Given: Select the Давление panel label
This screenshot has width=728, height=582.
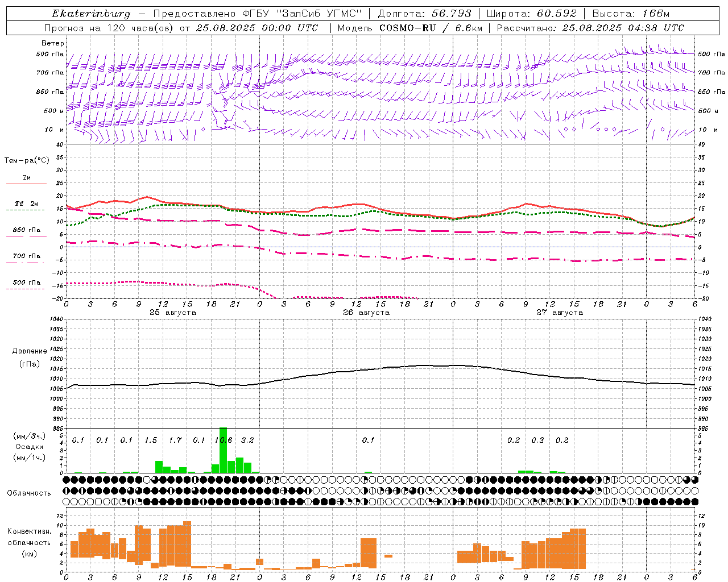Looking at the screenshot, I should (x=30, y=351).
